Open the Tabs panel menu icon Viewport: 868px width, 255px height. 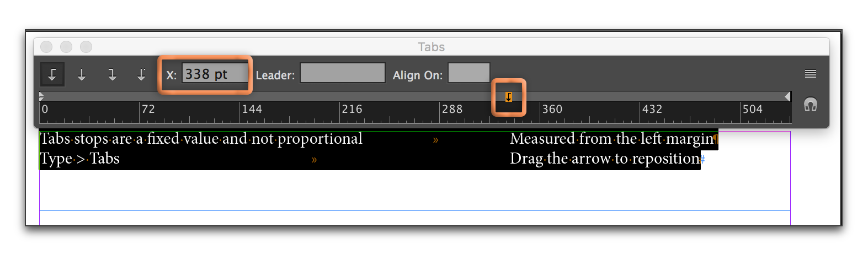point(810,74)
